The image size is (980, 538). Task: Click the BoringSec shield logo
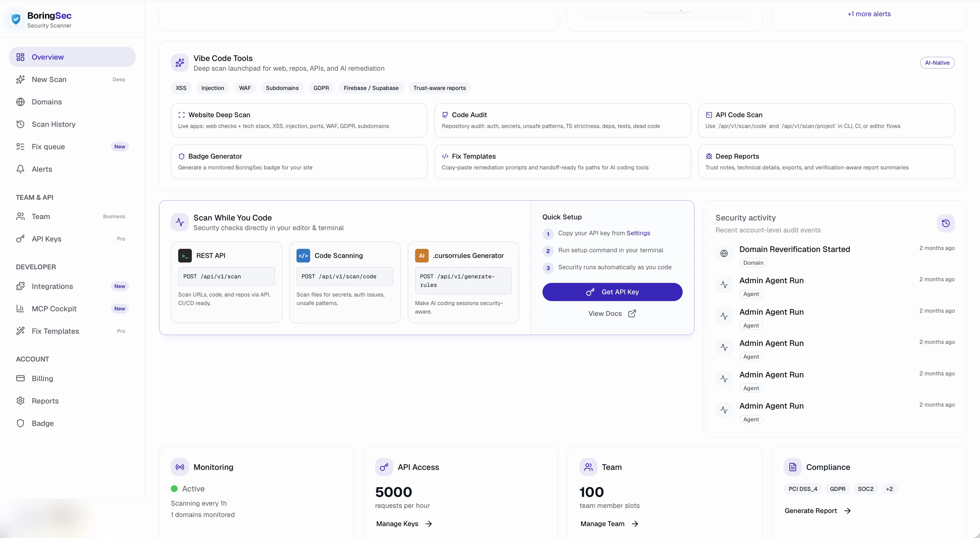point(16,19)
